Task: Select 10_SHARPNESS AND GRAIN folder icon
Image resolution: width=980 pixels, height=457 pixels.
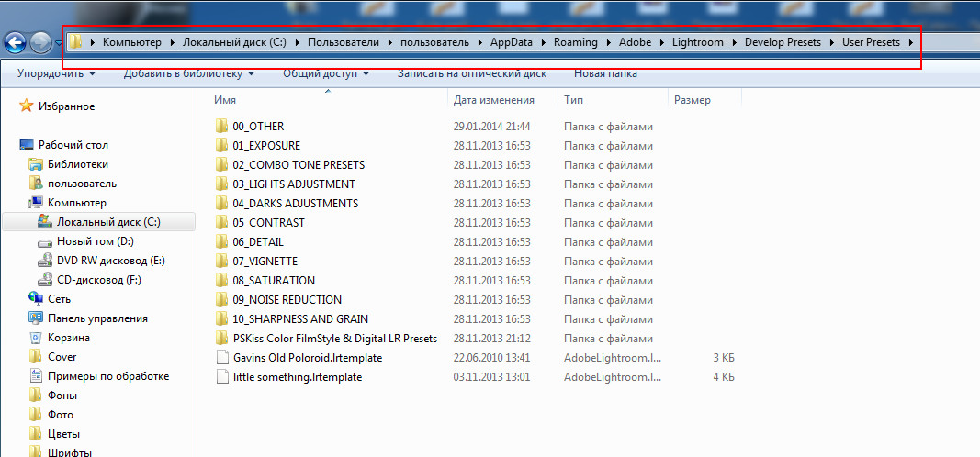Action: (221, 319)
